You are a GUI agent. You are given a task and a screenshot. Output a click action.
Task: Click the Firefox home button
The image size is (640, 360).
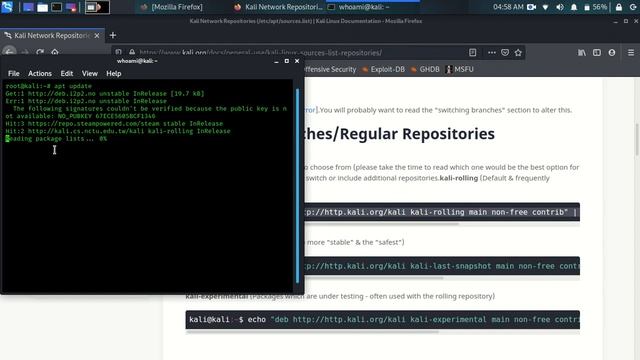tap(55, 52)
